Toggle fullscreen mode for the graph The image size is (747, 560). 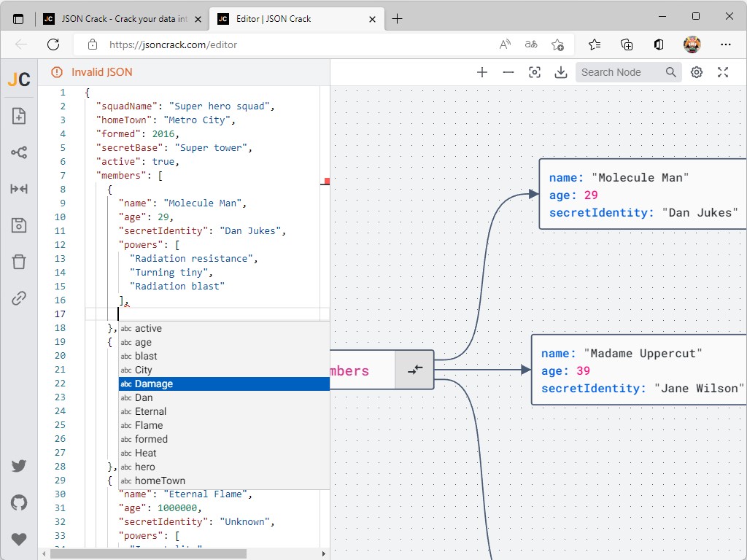[723, 72]
